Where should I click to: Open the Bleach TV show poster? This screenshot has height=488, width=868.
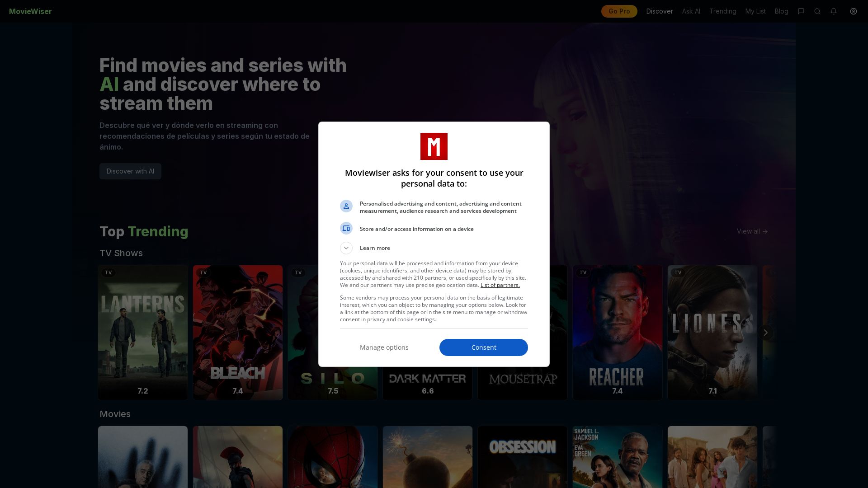(x=238, y=333)
